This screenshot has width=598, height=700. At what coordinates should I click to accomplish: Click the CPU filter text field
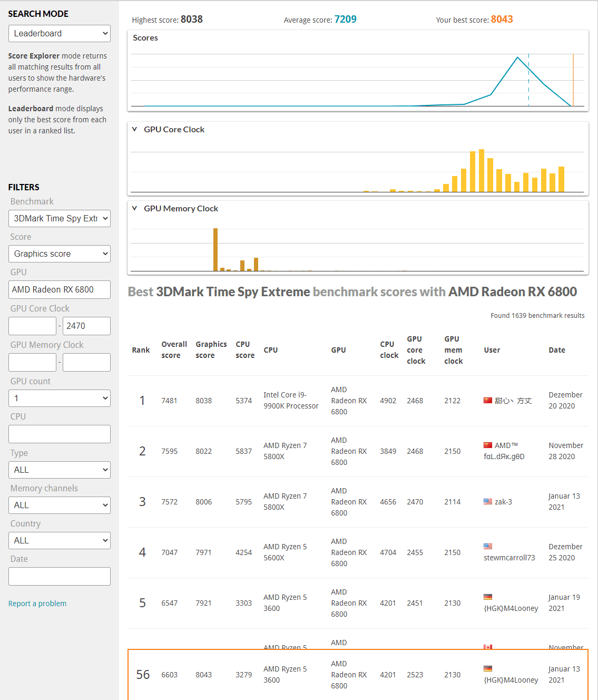60,434
